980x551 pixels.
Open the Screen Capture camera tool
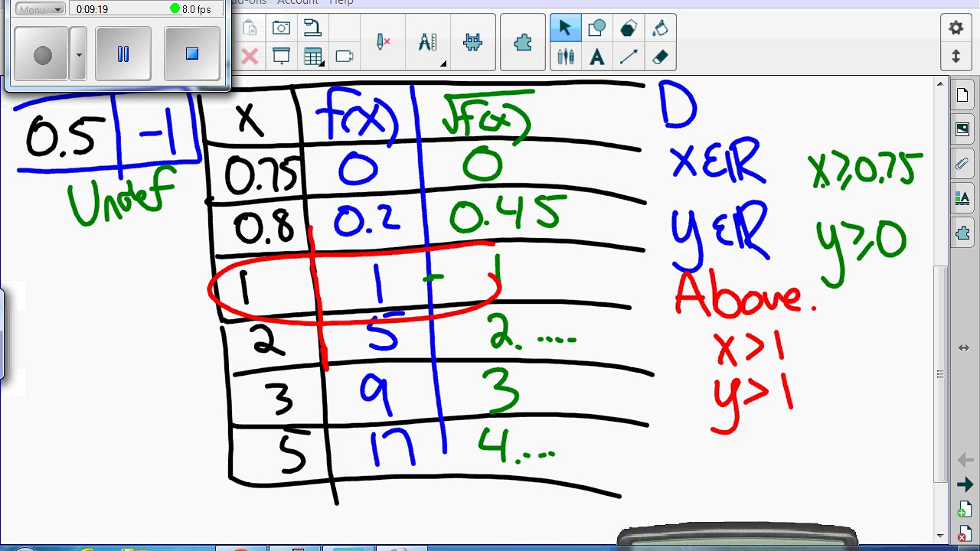pyautogui.click(x=281, y=28)
